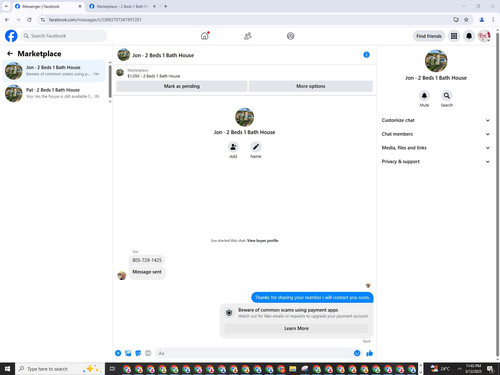Image resolution: width=500 pixels, height=375 pixels.
Task: Click the phone number 805-729-1425 message
Action: pos(147,260)
